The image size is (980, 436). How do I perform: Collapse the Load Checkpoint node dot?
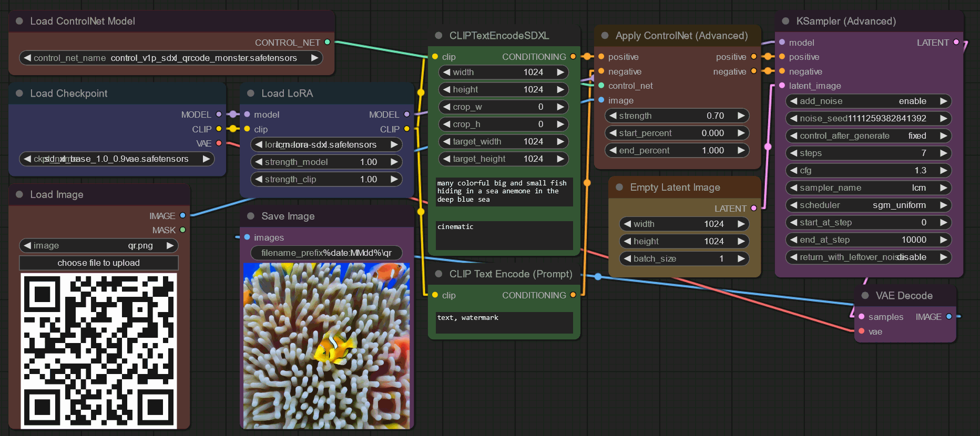[19, 93]
